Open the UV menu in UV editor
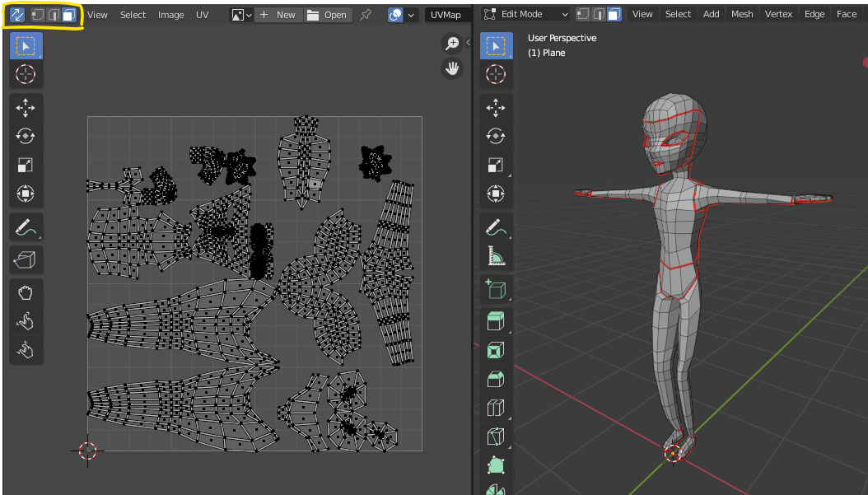This screenshot has height=495, width=868. pos(202,15)
